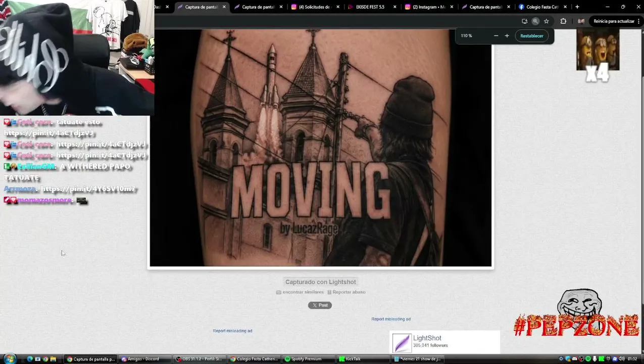Switch to OBS 31.1.2 taskbar window
The image size is (644, 364).
pyautogui.click(x=199, y=359)
